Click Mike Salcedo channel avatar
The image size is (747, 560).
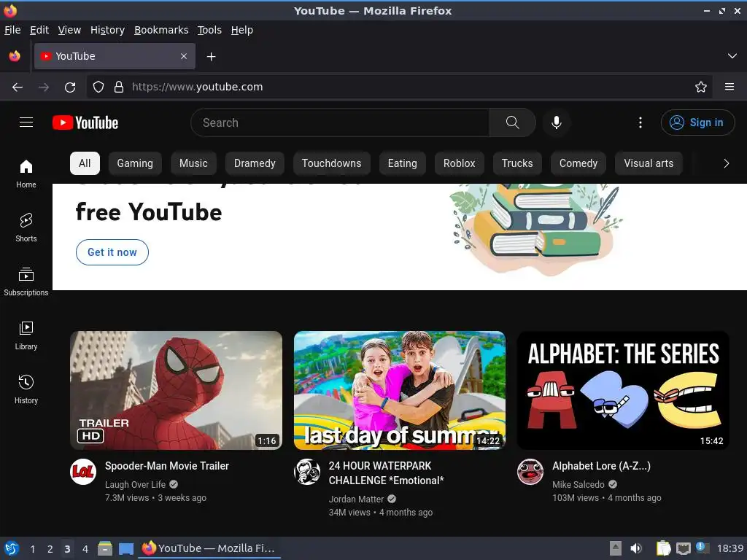pyautogui.click(x=531, y=472)
